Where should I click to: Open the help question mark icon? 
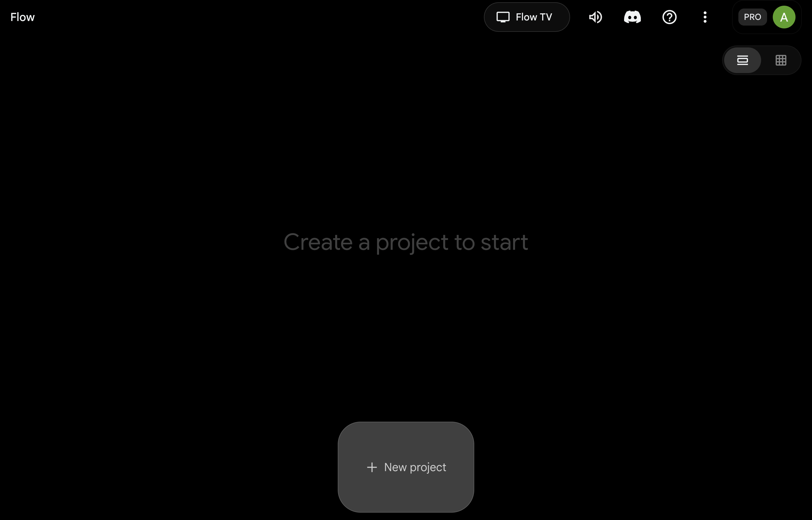click(669, 17)
